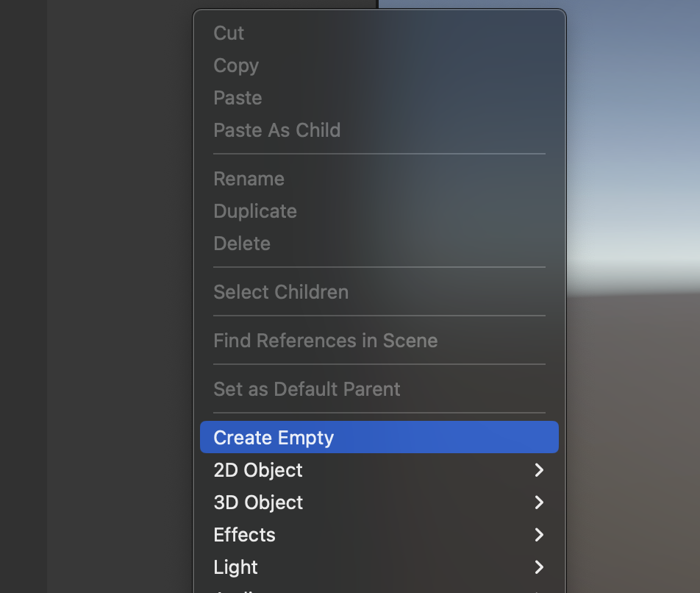Choose Create Empty from the context menu

pos(274,438)
